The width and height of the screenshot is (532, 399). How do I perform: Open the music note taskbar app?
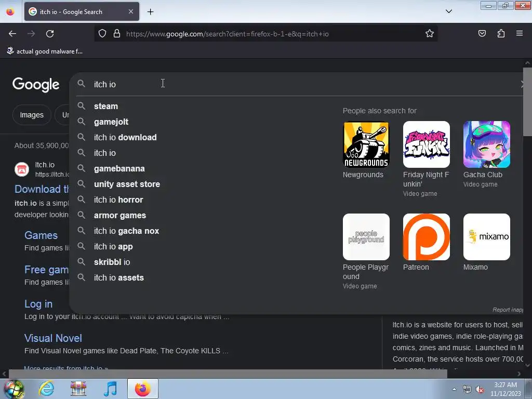[110, 389]
